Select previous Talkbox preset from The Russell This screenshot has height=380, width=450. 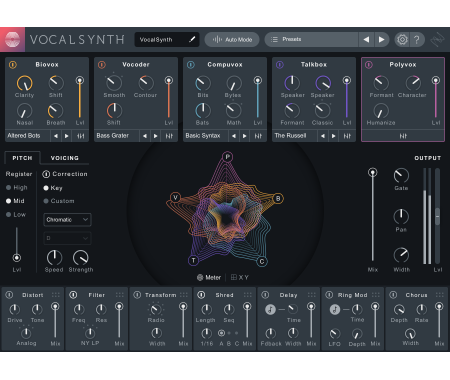click(323, 136)
